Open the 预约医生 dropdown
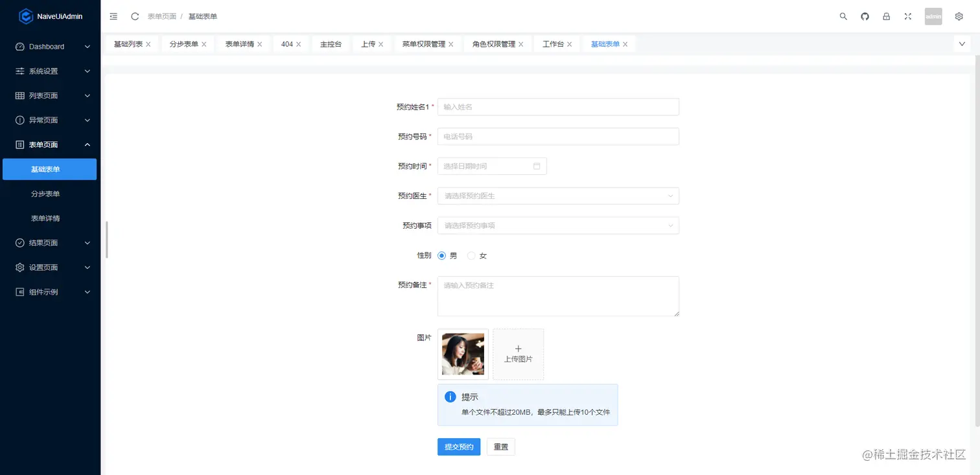 557,196
